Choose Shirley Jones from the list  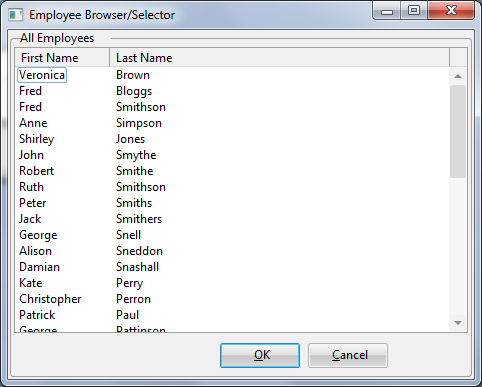[232, 139]
